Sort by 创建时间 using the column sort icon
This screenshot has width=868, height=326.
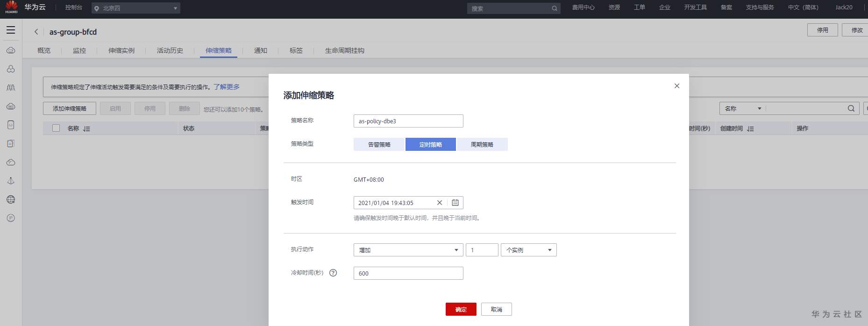point(750,128)
